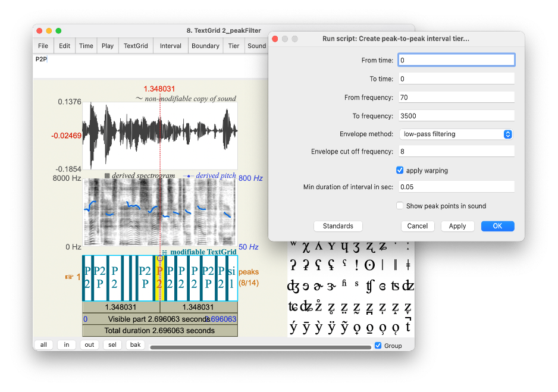
Task: Toggle the derived spectrogram checkerboard icon
Action: coord(107,175)
